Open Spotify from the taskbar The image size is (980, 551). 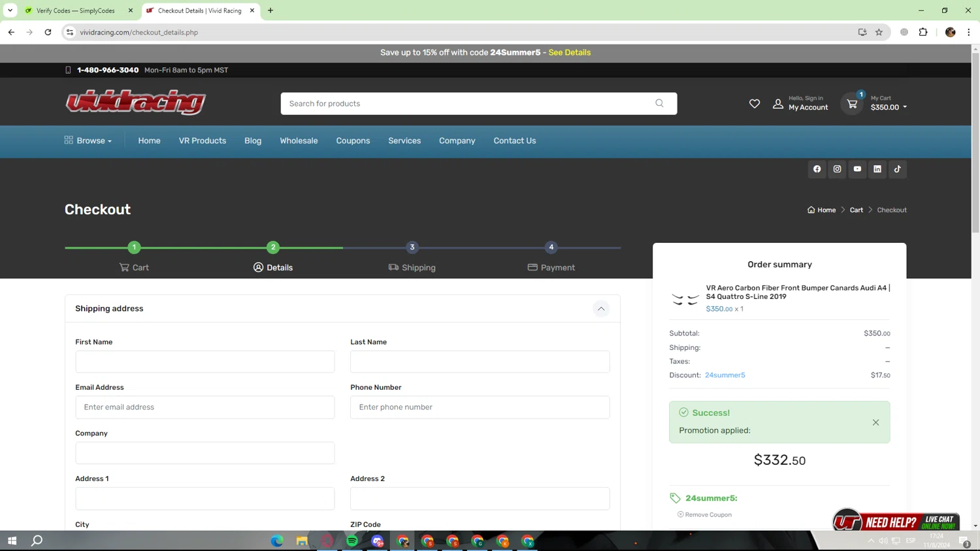click(352, 541)
